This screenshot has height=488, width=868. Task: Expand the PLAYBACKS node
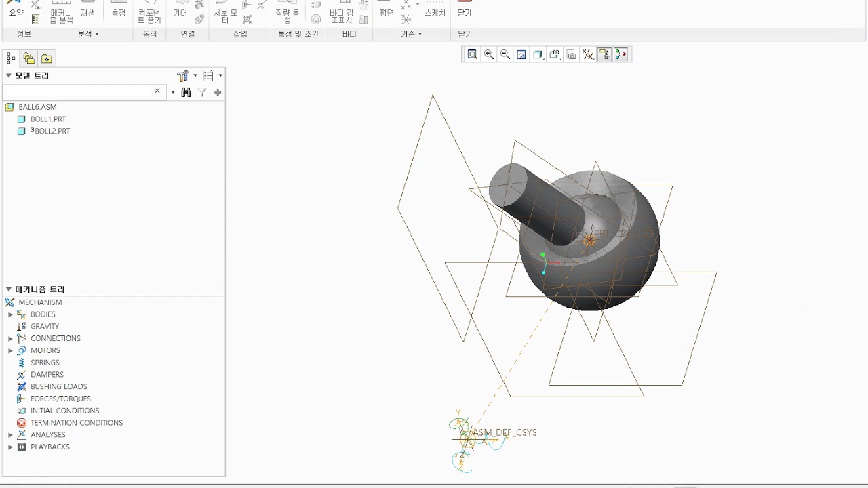click(10, 447)
